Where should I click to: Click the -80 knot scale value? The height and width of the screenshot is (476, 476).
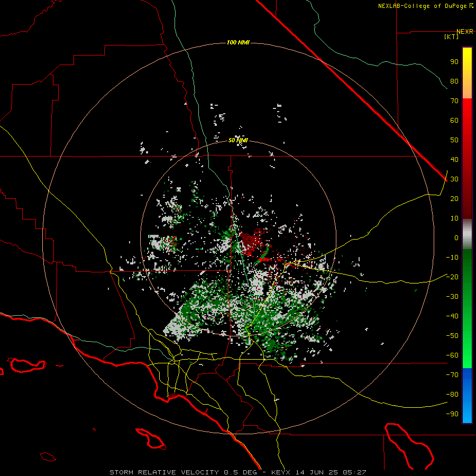(x=452, y=395)
